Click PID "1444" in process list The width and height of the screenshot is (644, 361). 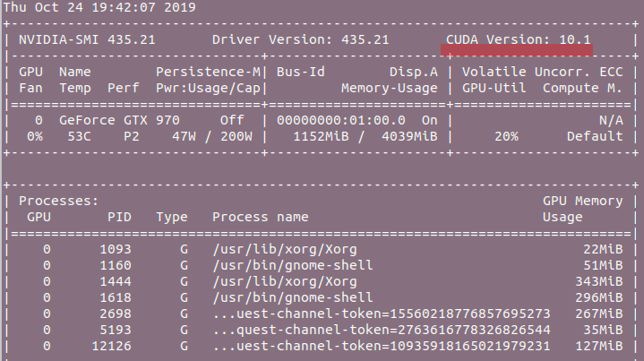(116, 281)
